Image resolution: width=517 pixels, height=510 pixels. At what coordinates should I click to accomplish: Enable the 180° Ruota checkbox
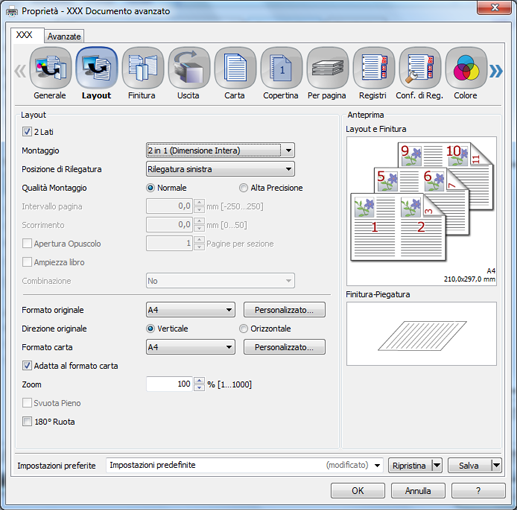27,421
